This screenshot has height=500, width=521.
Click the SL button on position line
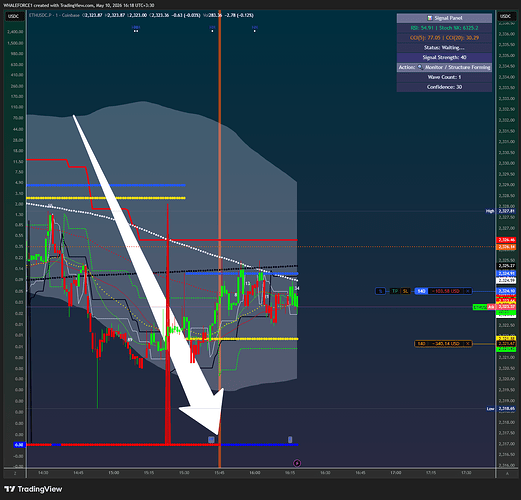(x=405, y=291)
